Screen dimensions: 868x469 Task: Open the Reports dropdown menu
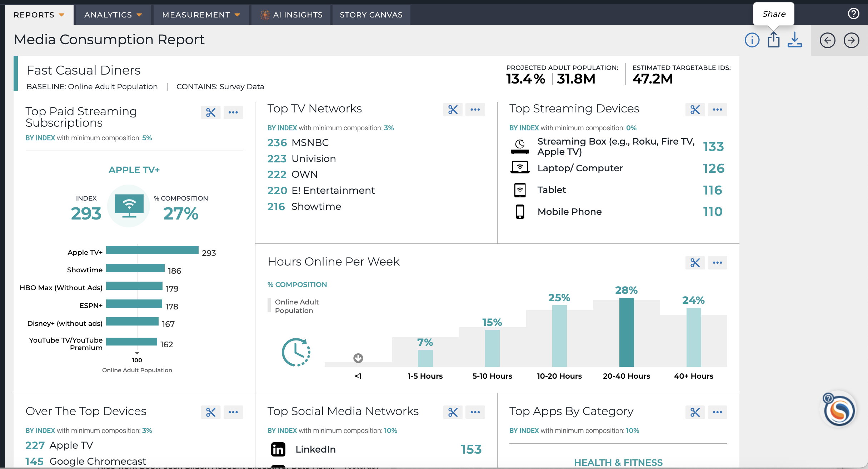click(39, 15)
